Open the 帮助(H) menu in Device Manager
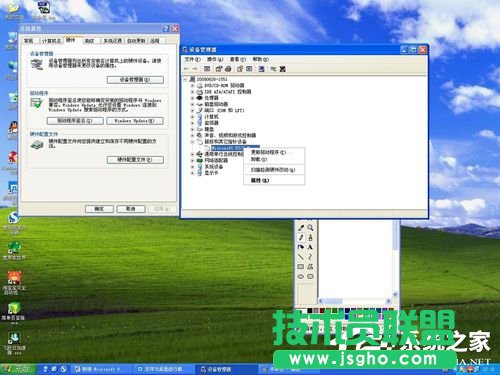 pyautogui.click(x=260, y=59)
